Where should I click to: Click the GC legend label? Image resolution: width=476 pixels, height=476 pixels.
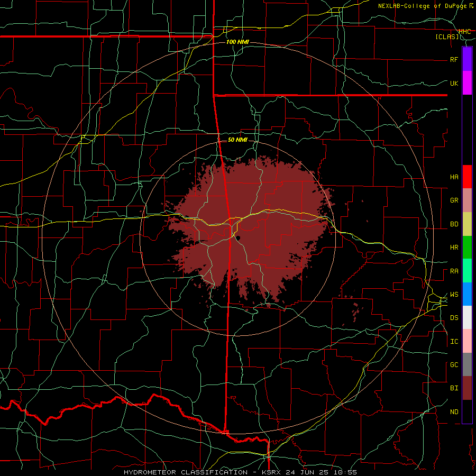(x=454, y=364)
